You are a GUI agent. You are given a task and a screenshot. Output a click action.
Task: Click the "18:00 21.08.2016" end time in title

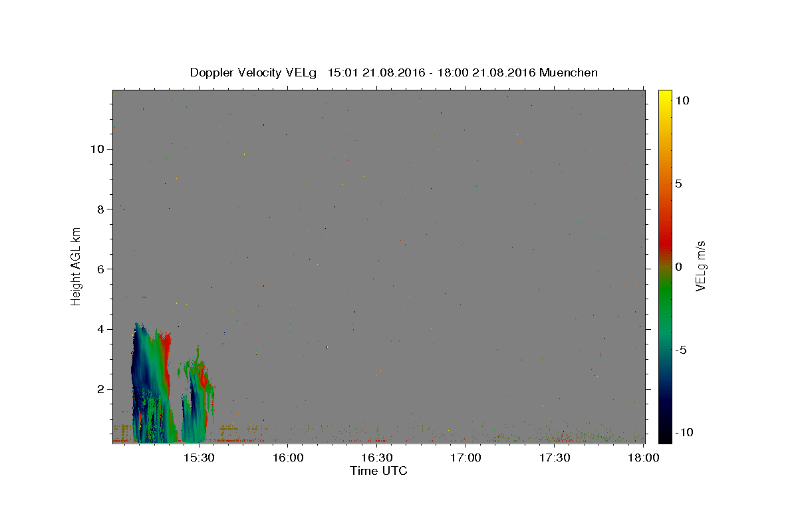point(486,72)
